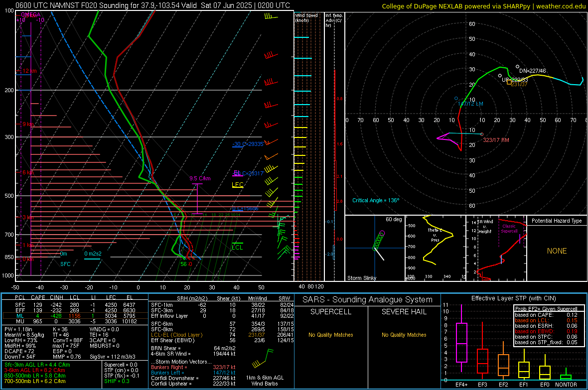Click the magenta "Classic Supercell" label

tap(509, 229)
